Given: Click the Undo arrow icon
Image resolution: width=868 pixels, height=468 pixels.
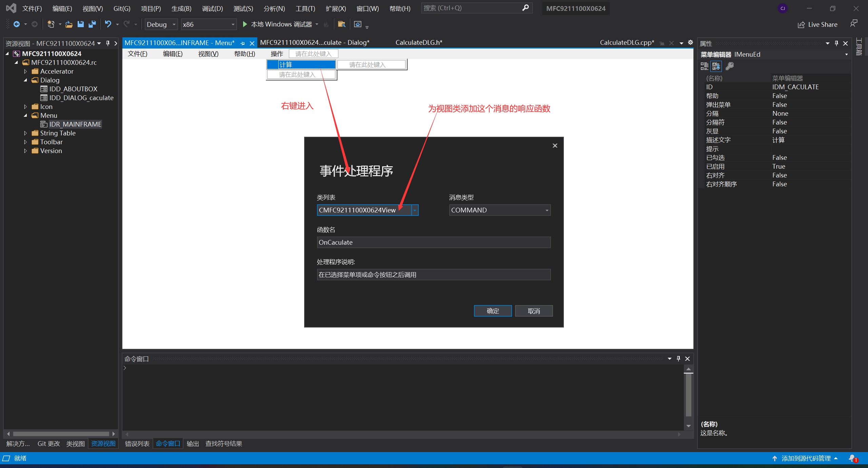Looking at the screenshot, I should click(x=108, y=24).
